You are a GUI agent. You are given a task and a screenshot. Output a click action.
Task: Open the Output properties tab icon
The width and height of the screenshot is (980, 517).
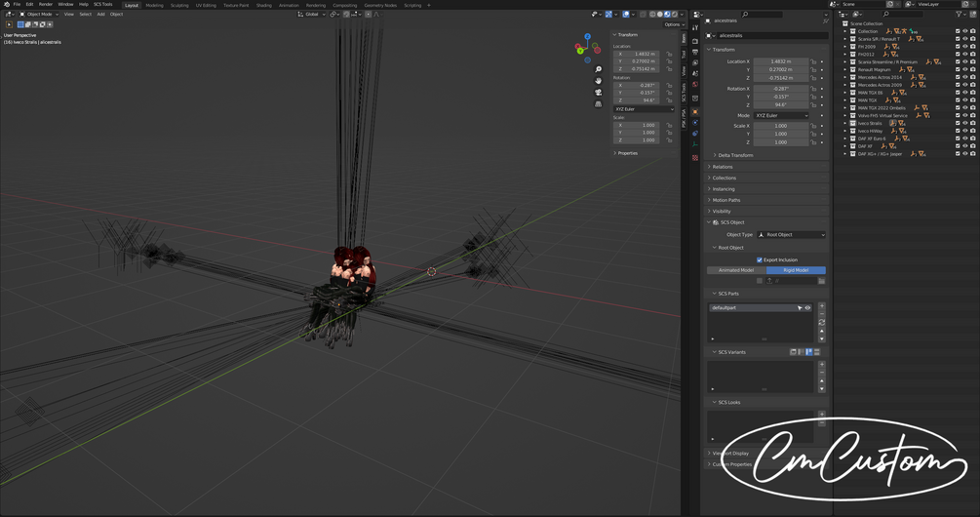[695, 53]
